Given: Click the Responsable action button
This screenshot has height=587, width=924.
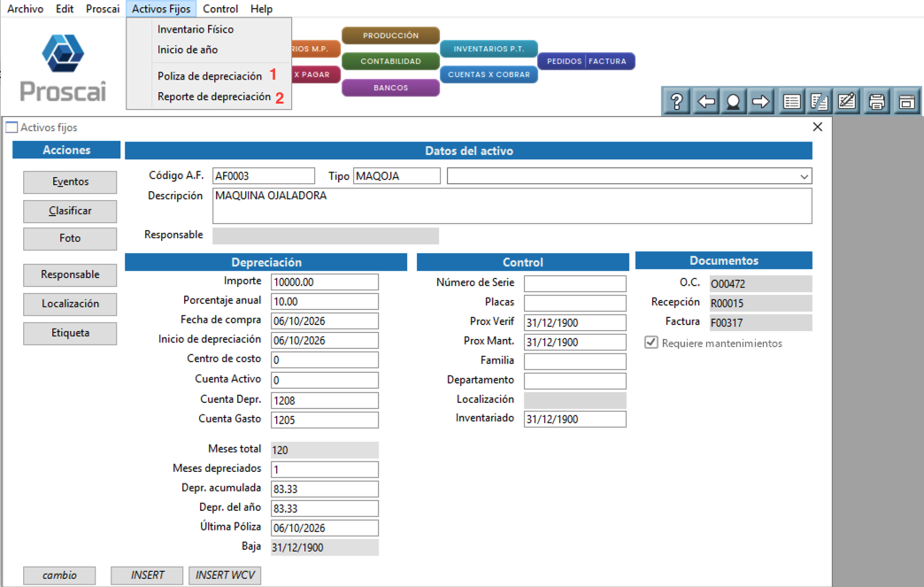Looking at the screenshot, I should pos(70,274).
